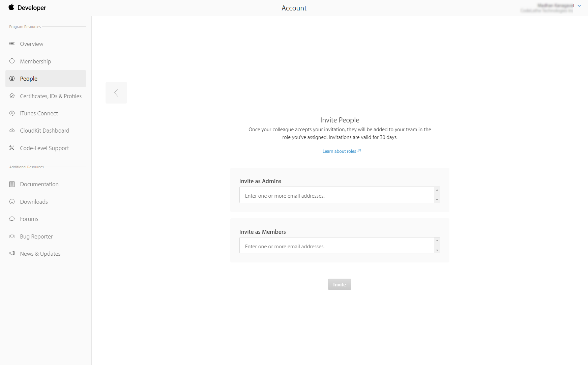
Task: Go back using the left chevron button
Action: [x=116, y=93]
